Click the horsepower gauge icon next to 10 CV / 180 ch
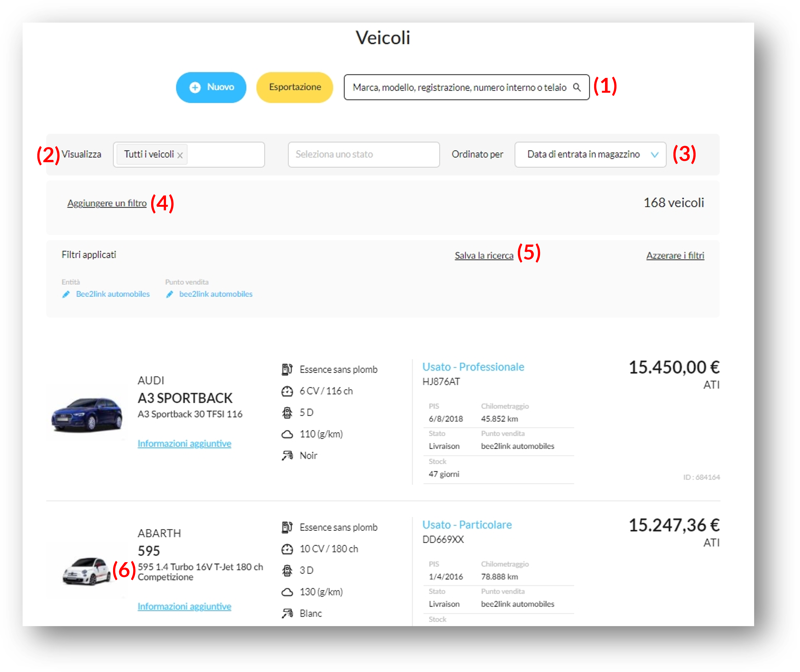The image size is (800, 672). click(x=287, y=549)
